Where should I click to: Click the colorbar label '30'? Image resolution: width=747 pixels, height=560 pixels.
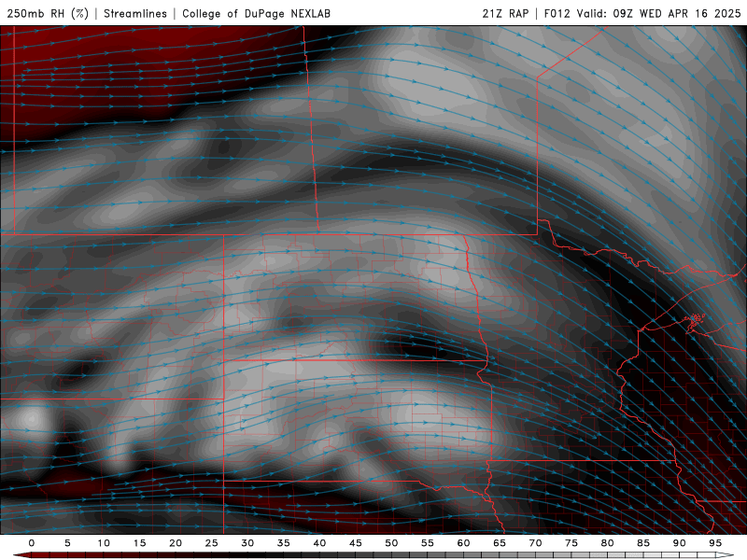[247, 543]
